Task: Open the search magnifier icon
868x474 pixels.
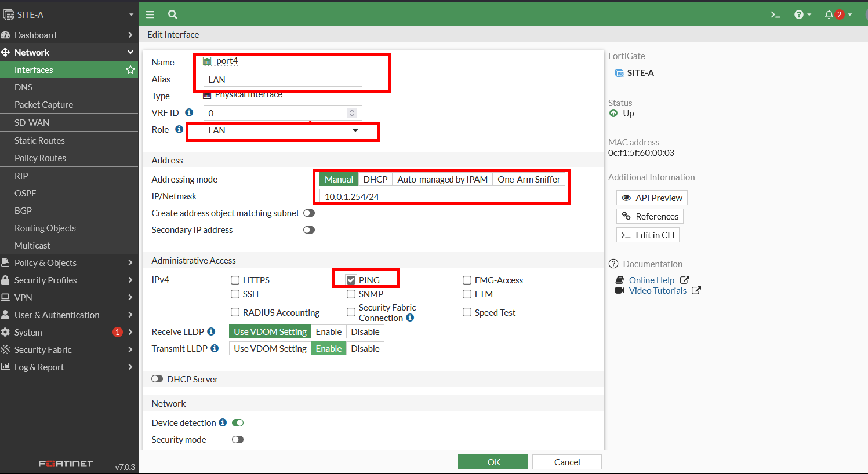Action: click(x=172, y=14)
